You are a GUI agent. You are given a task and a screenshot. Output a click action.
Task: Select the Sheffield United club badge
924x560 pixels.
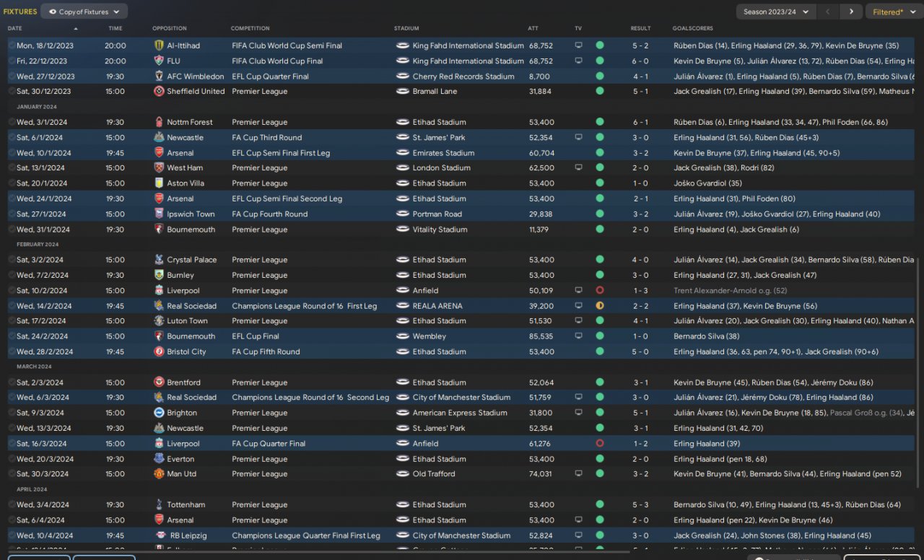pos(159,92)
